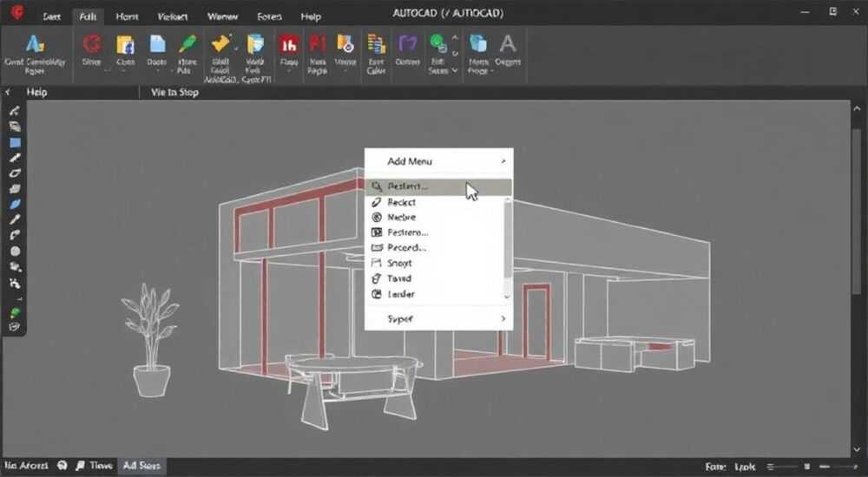Switch to the 'Homt' ribbon tab
This screenshot has height=477, width=868.
(127, 16)
